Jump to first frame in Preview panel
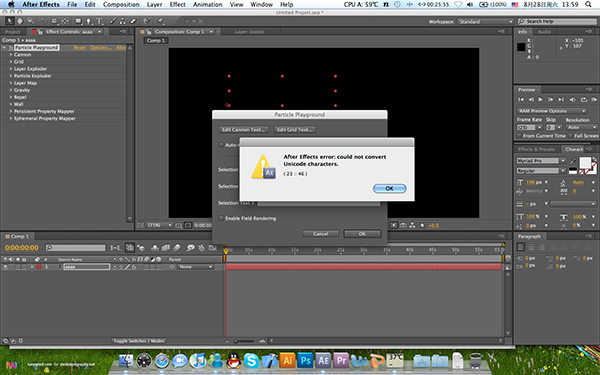This screenshot has width=600, height=375. point(521,99)
